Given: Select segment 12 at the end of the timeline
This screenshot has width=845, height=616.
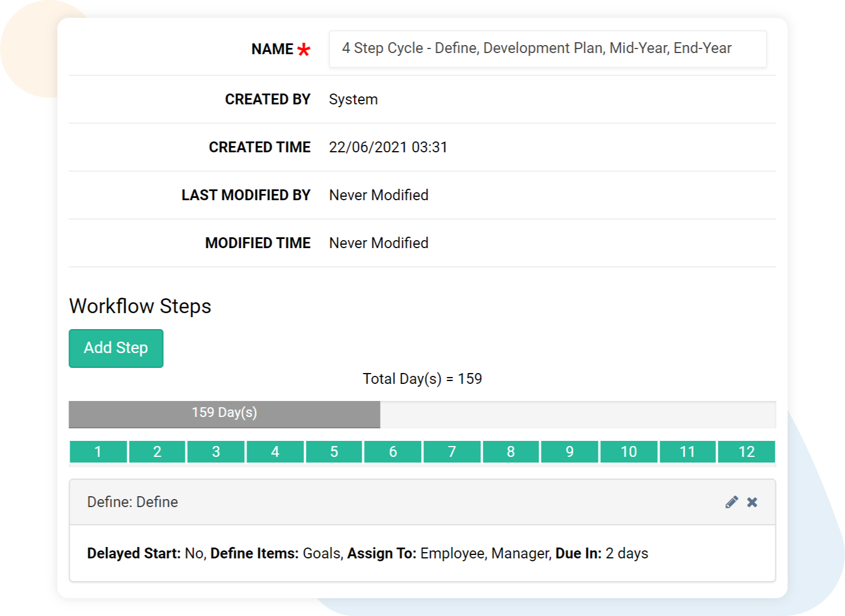Looking at the screenshot, I should coord(746,452).
